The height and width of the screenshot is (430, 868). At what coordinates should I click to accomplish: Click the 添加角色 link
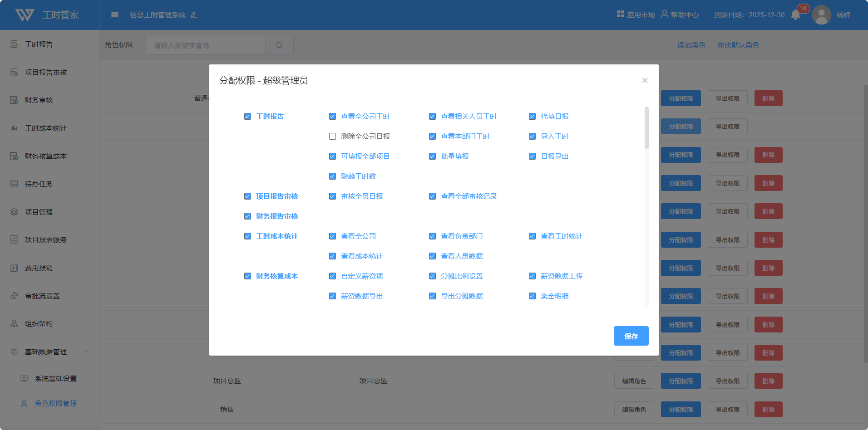coord(691,45)
